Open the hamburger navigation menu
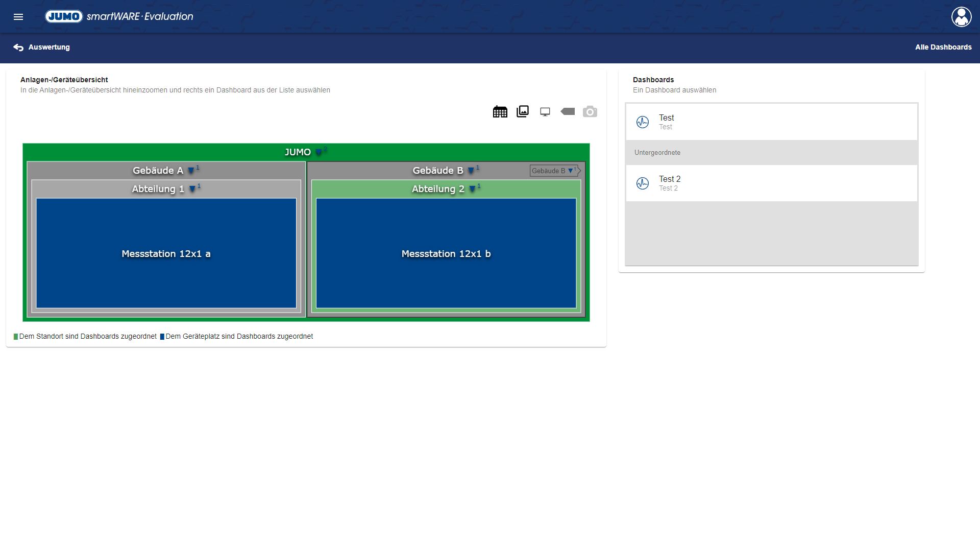The width and height of the screenshot is (980, 540). 18,17
